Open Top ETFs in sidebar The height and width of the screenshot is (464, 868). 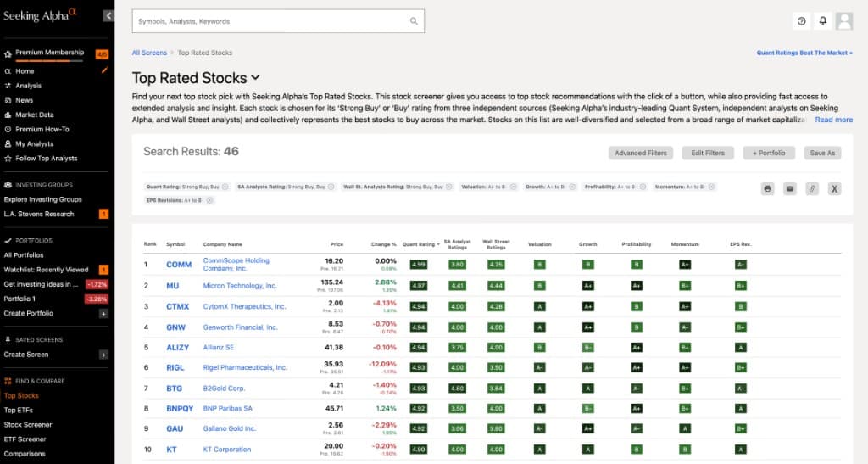[19, 411]
